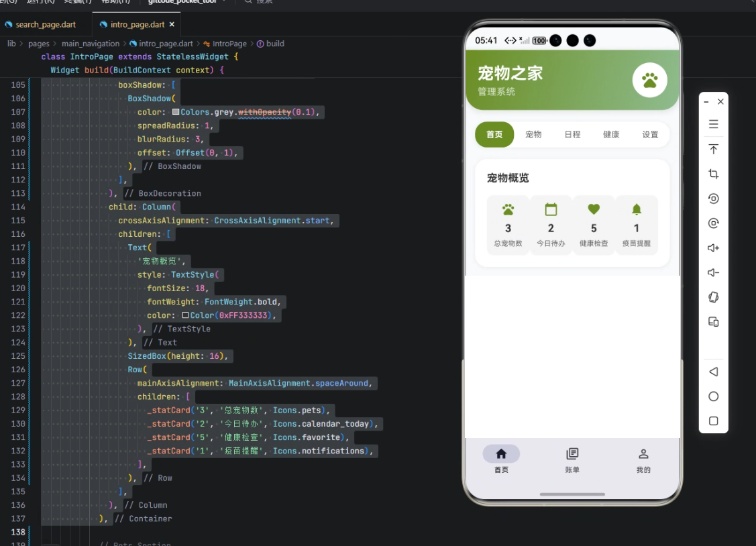This screenshot has height=546, width=756.
Task: Click the sticky header Widget build line
Action: [138, 70]
